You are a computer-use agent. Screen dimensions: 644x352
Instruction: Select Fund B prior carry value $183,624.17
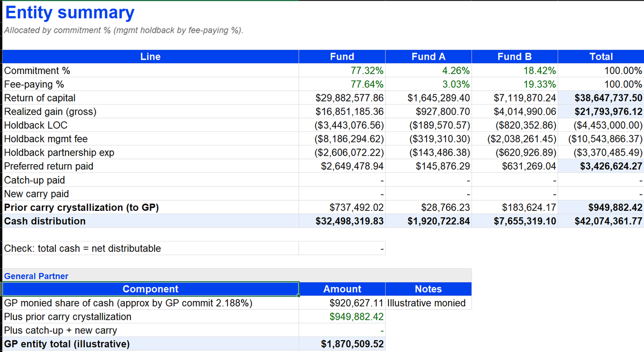tap(515, 208)
